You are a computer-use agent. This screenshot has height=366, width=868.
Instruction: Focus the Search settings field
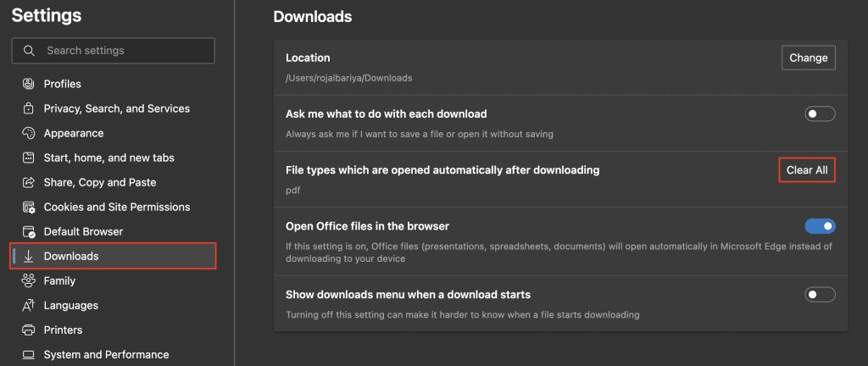(113, 50)
